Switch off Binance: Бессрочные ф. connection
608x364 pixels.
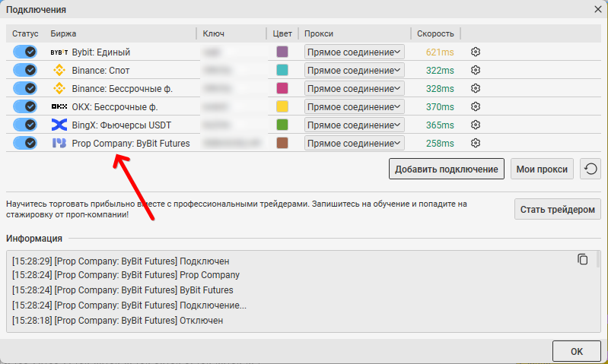25,88
